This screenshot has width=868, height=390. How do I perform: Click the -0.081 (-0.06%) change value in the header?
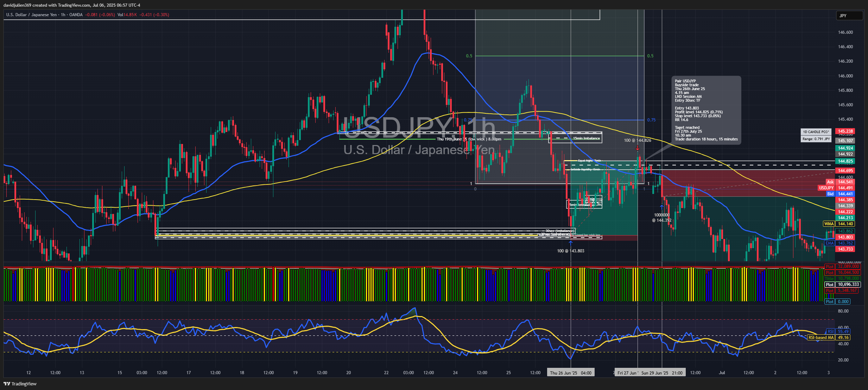click(x=100, y=15)
